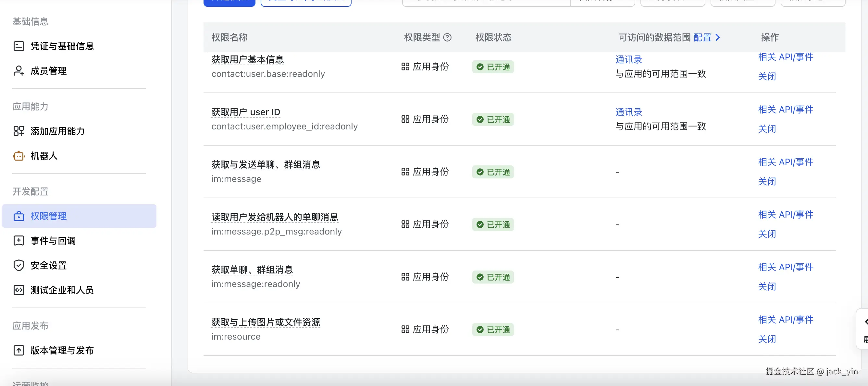
Task: Open 通讯录 link for contact:user.base:readonly
Action: pyautogui.click(x=628, y=60)
